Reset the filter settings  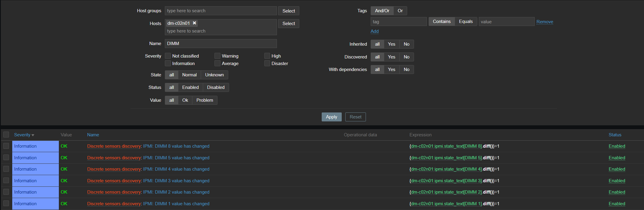pos(355,117)
